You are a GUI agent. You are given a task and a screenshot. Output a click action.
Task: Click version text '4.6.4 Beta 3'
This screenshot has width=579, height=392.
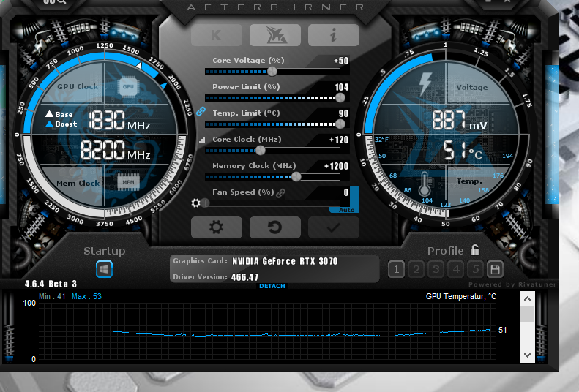click(x=51, y=284)
